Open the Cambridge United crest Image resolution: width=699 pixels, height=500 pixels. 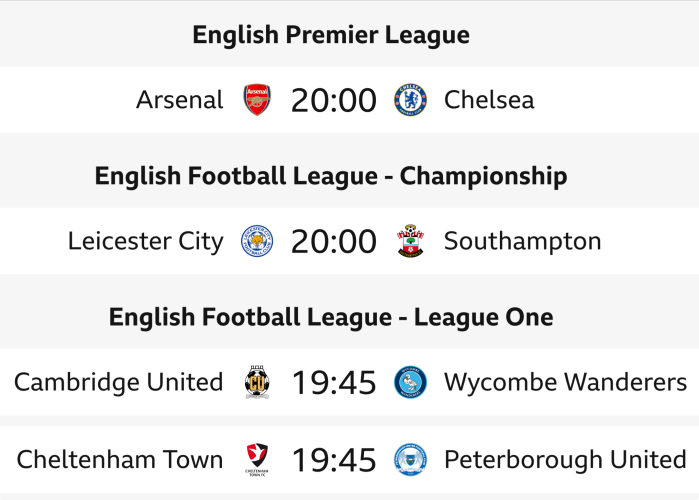click(x=257, y=382)
